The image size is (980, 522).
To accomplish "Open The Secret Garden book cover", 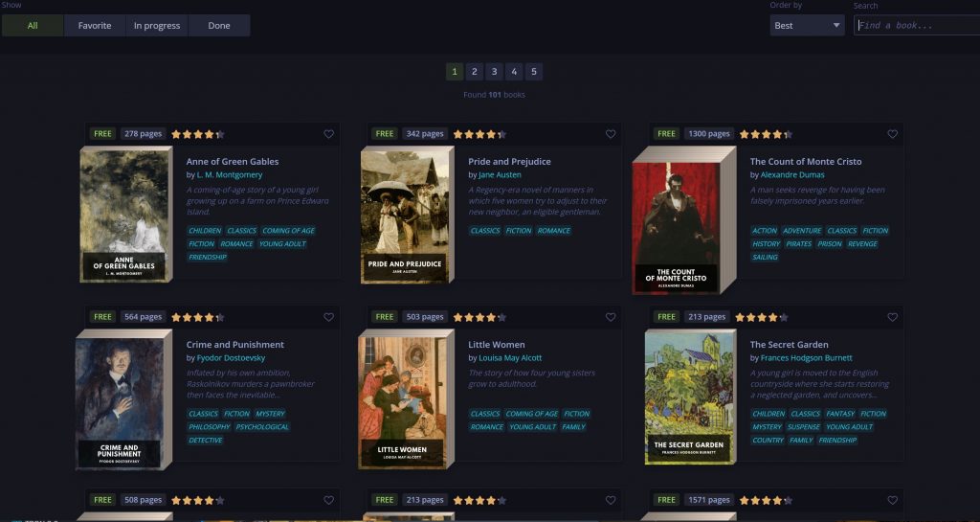I will coord(690,397).
